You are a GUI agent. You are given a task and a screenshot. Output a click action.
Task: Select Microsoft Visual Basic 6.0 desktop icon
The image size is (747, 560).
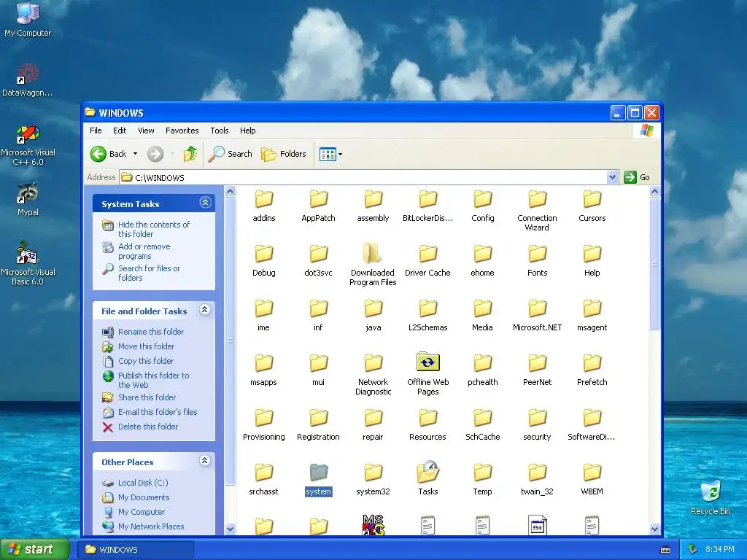click(28, 263)
